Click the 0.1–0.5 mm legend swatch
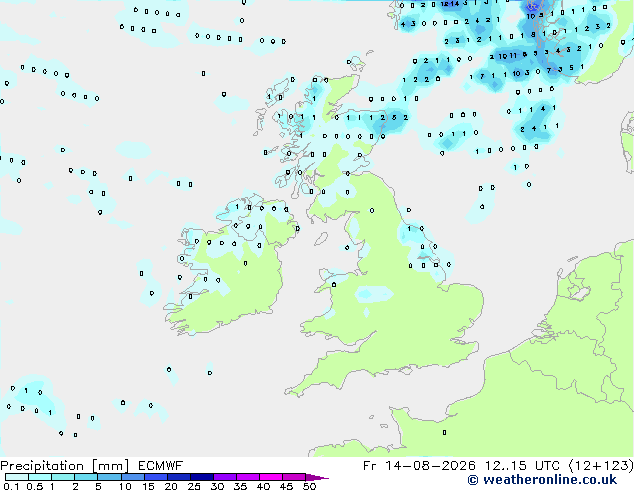Image resolution: width=634 pixels, height=490 pixels. point(17,477)
